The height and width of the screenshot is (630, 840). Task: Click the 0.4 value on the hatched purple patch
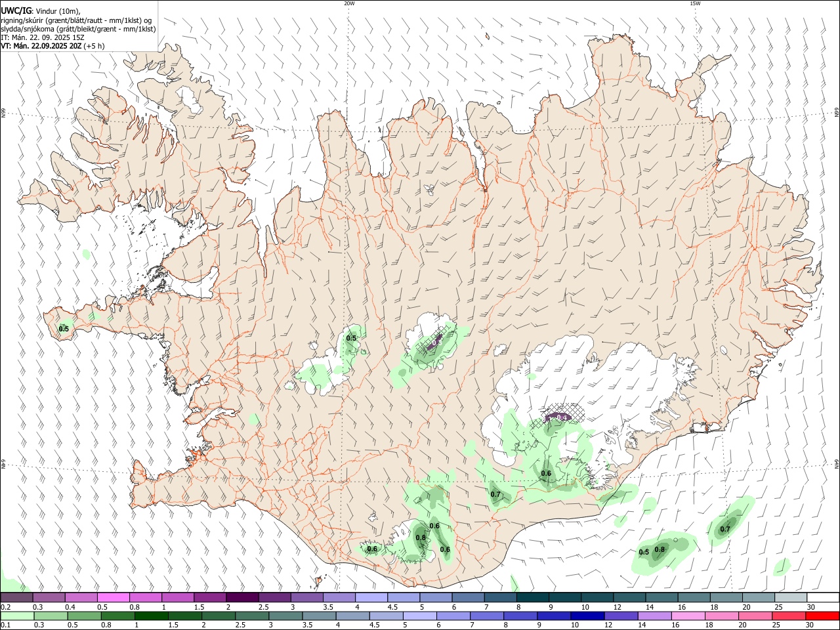click(x=562, y=417)
